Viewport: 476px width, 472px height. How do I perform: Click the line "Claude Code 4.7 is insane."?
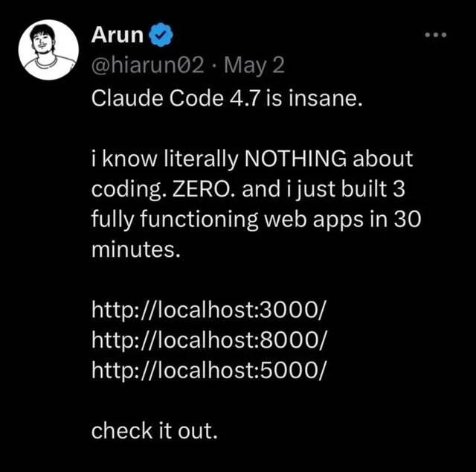pyautogui.click(x=227, y=98)
